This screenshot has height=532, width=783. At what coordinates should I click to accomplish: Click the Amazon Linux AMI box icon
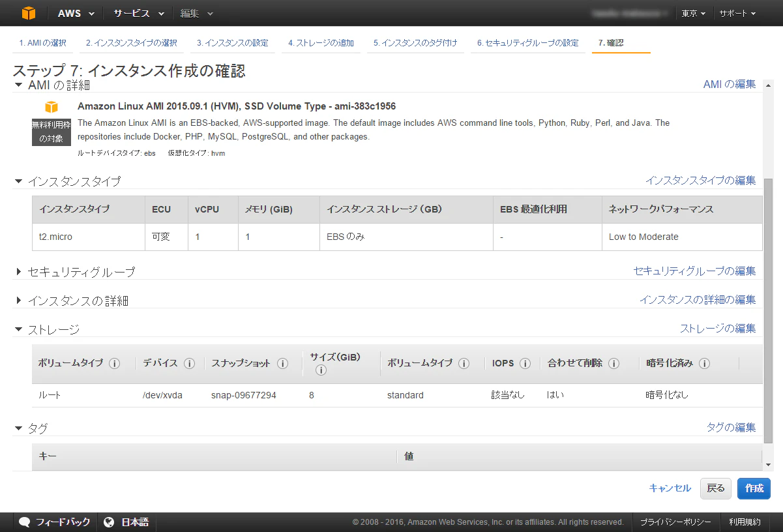pos(52,107)
